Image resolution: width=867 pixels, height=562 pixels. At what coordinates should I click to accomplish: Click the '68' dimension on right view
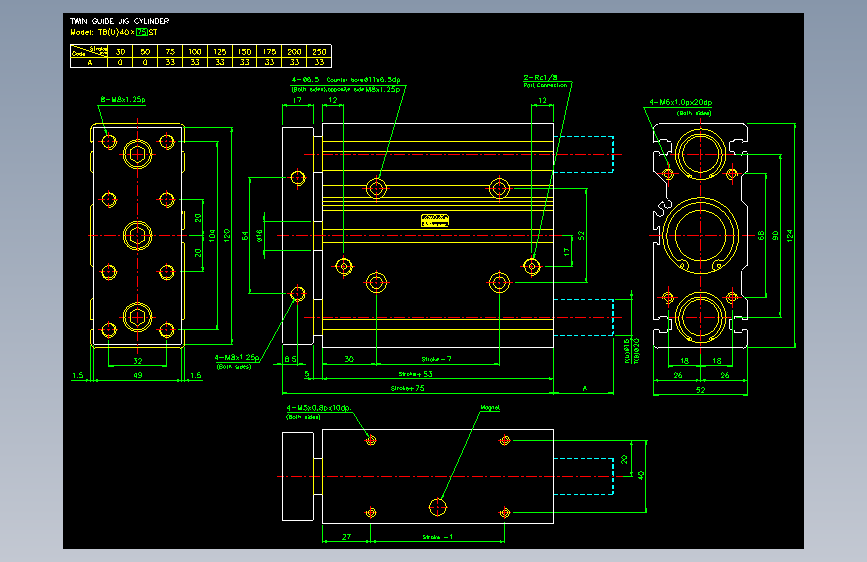(x=761, y=236)
